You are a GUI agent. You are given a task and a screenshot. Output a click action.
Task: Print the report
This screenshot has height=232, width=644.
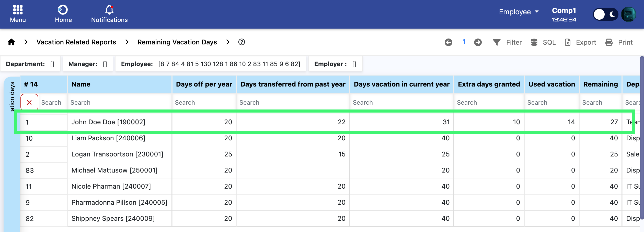pos(619,42)
